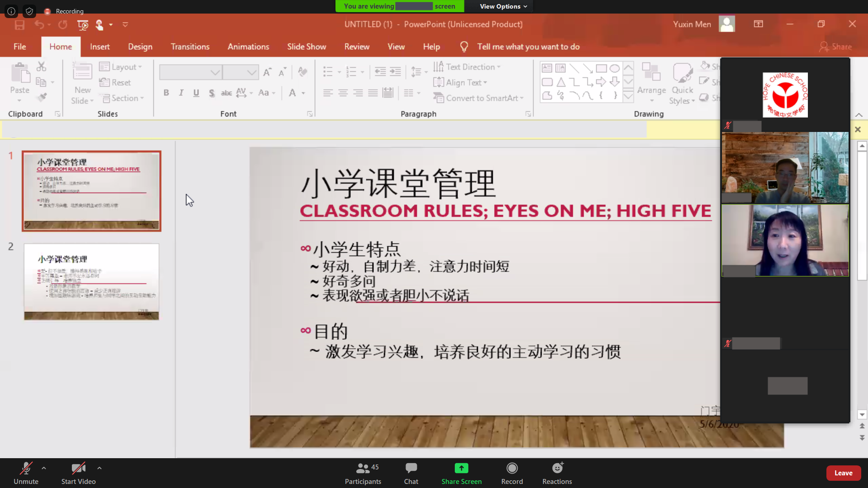Click the Reset slide button
Viewport: 868px width, 488px height.
click(116, 82)
